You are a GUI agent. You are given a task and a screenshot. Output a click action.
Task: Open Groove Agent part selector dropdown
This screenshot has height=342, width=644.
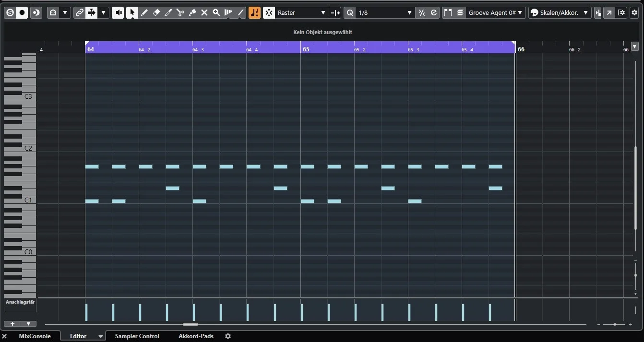[496, 12]
